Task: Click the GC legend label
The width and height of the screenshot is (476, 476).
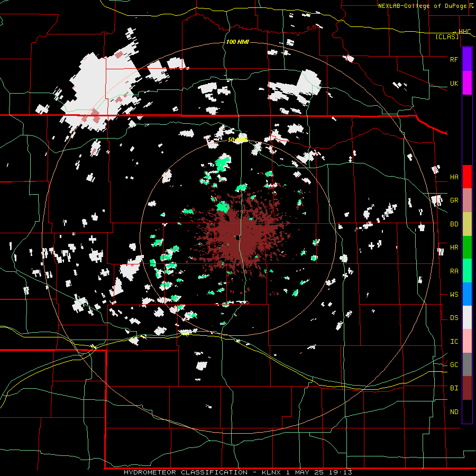Action: tap(454, 365)
